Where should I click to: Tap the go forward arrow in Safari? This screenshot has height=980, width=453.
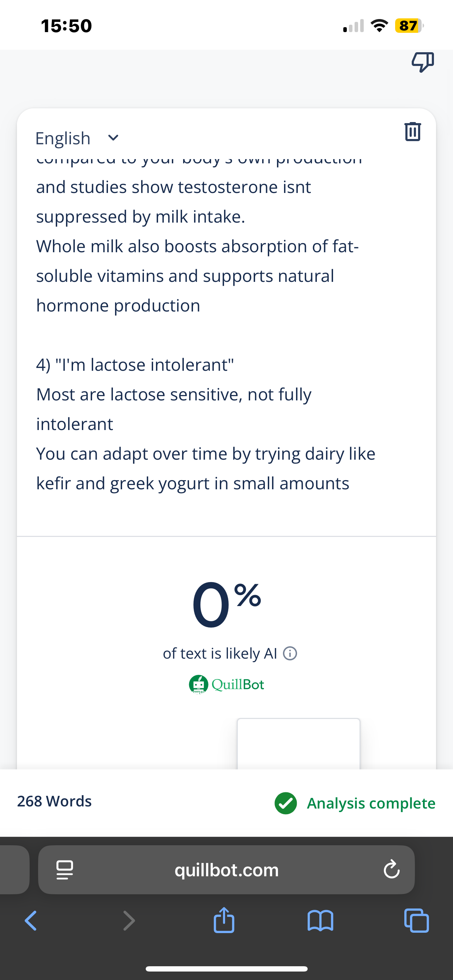129,921
